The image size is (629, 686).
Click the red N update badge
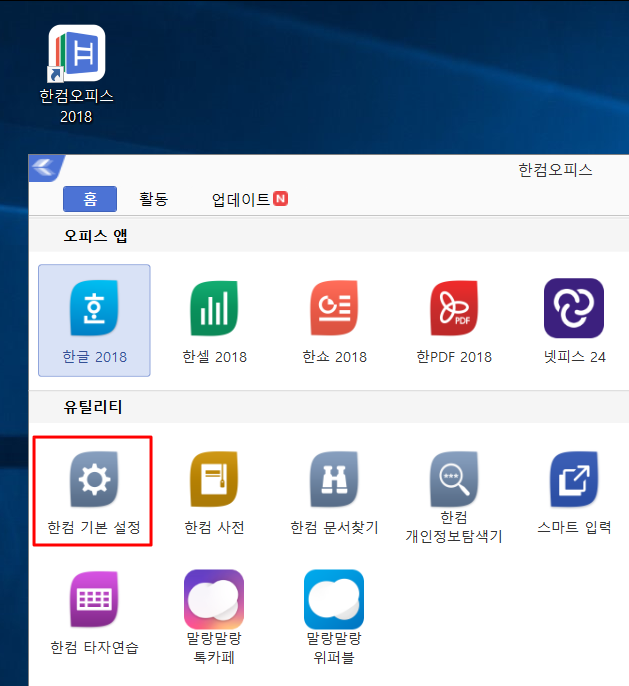pos(281,199)
